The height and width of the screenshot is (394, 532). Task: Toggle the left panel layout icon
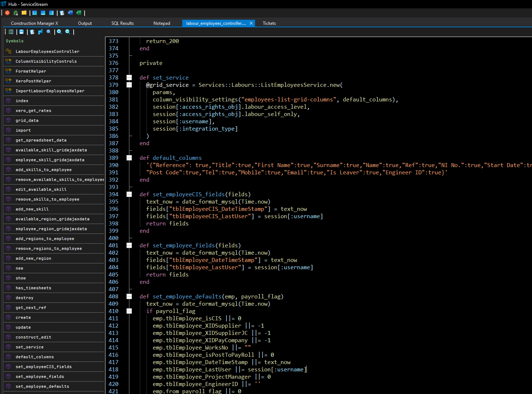pyautogui.click(x=35, y=13)
